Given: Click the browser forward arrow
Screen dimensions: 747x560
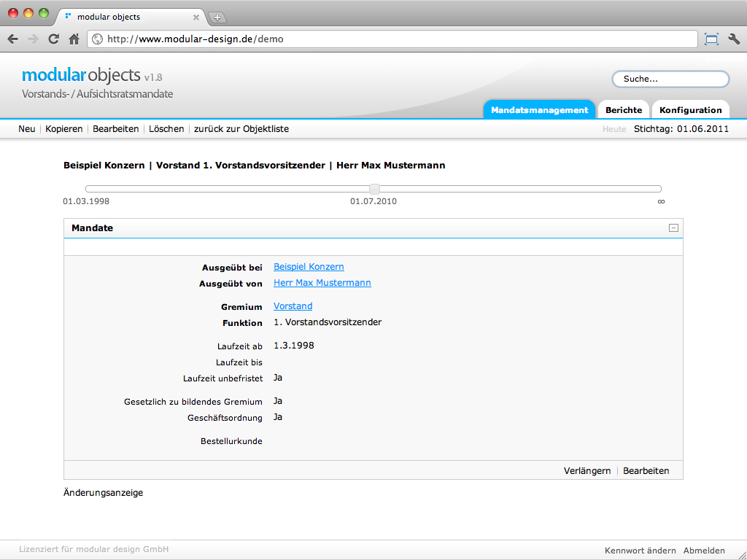Looking at the screenshot, I should click(33, 39).
